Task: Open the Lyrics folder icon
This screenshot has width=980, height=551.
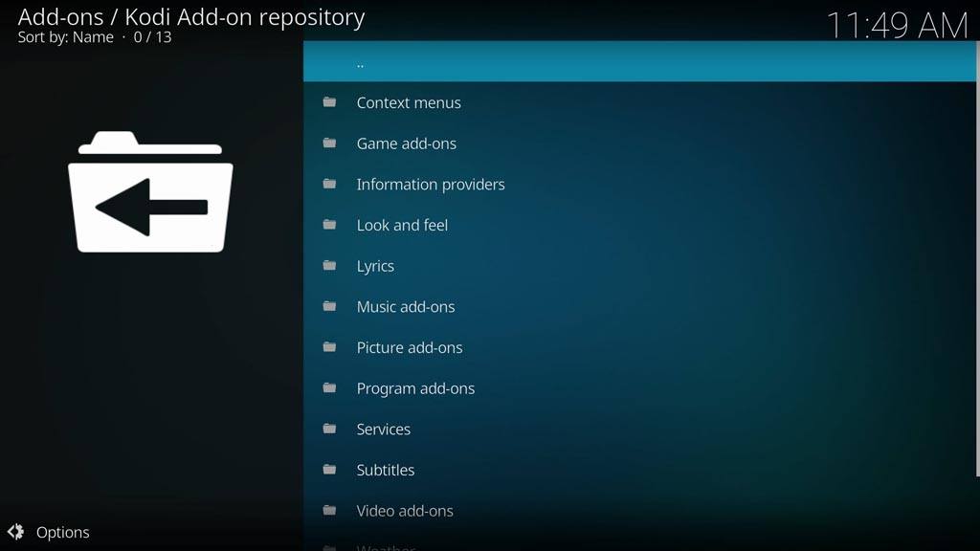Action: tap(329, 266)
